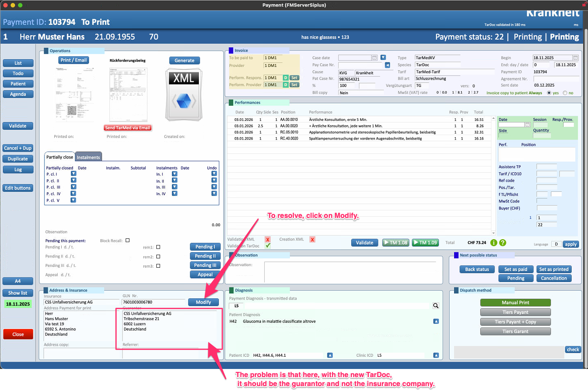The image size is (588, 391).
Task: Click the Performances list scrollbar down arrow
Action: tap(493, 233)
